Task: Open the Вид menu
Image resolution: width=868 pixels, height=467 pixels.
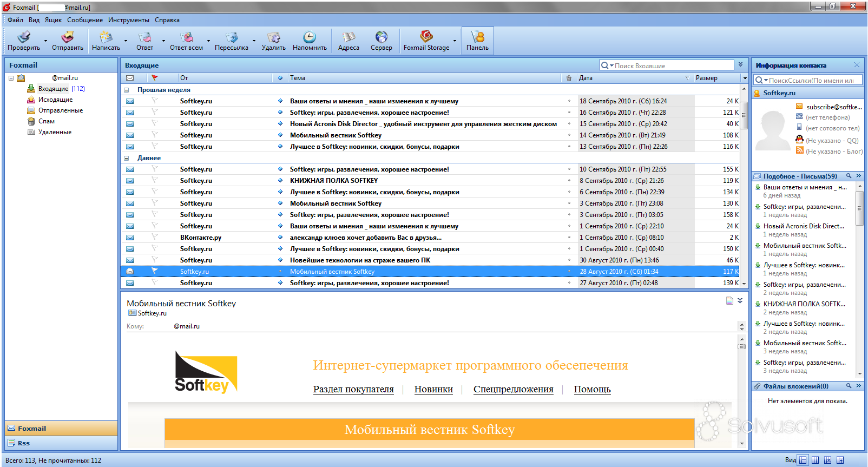Action: (x=34, y=20)
